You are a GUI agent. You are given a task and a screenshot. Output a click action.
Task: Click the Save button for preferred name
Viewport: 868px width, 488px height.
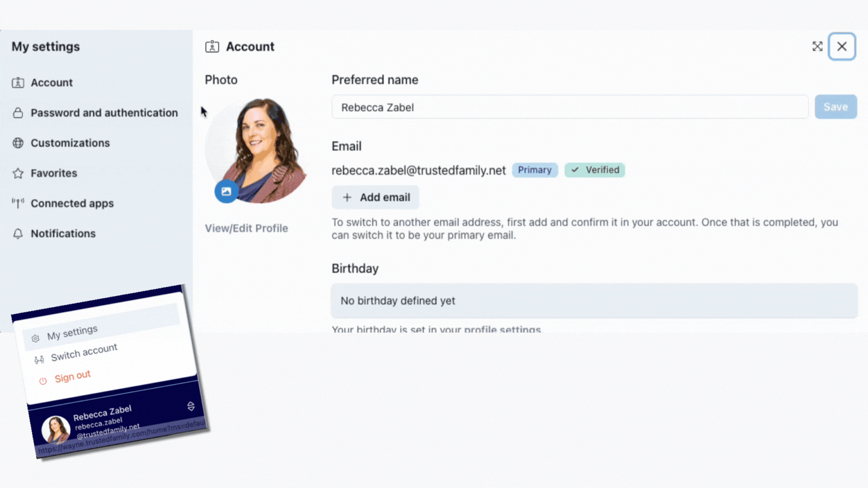pos(835,107)
